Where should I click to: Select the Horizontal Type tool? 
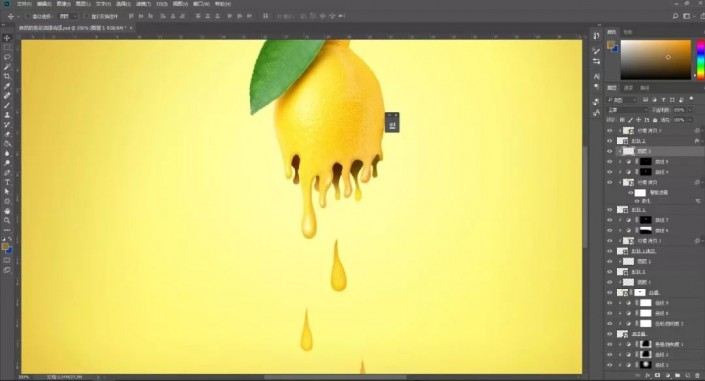7,182
